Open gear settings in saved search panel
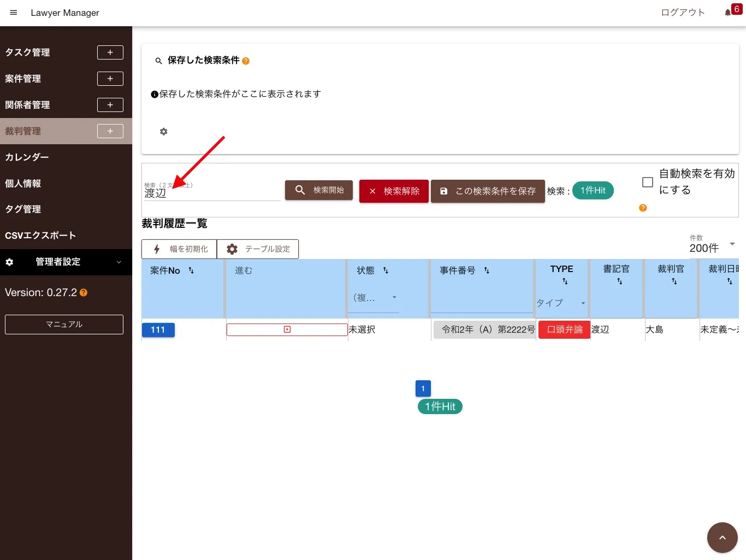The image size is (746, 560). point(163,132)
